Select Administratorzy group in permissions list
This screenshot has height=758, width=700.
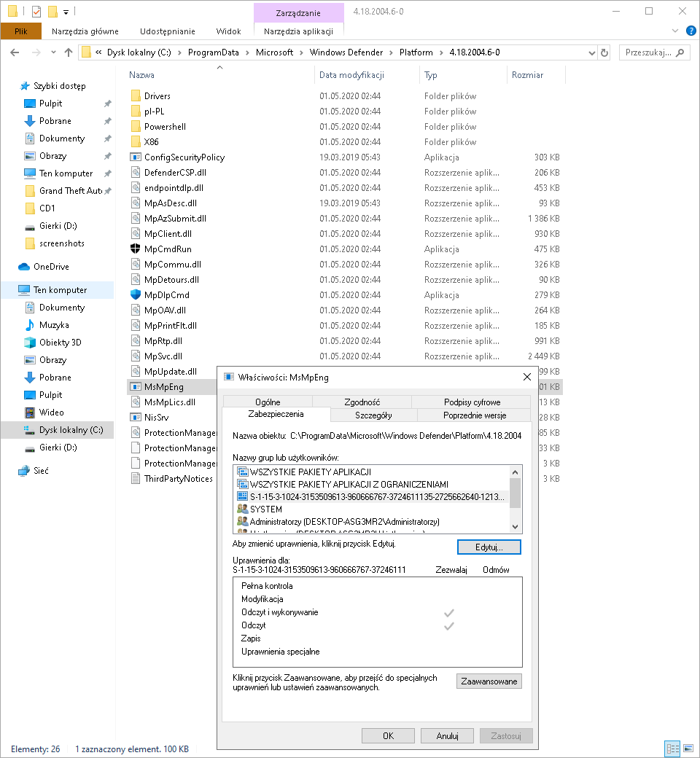click(338, 522)
